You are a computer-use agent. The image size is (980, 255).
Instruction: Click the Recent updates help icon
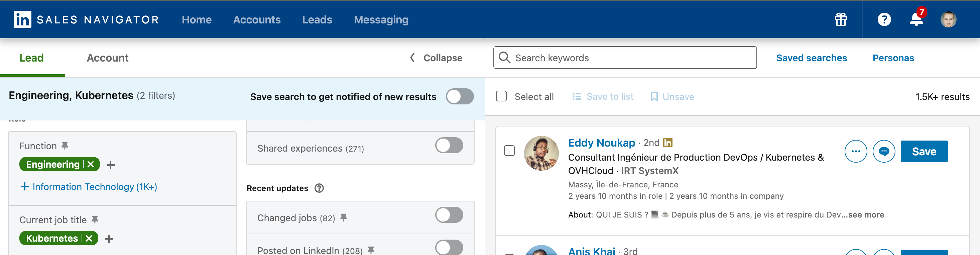point(319,188)
